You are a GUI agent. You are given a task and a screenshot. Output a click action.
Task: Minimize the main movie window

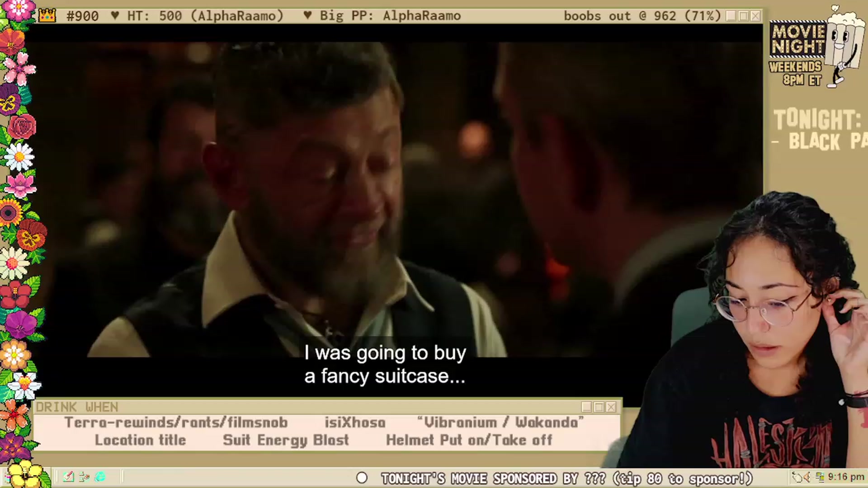731,16
